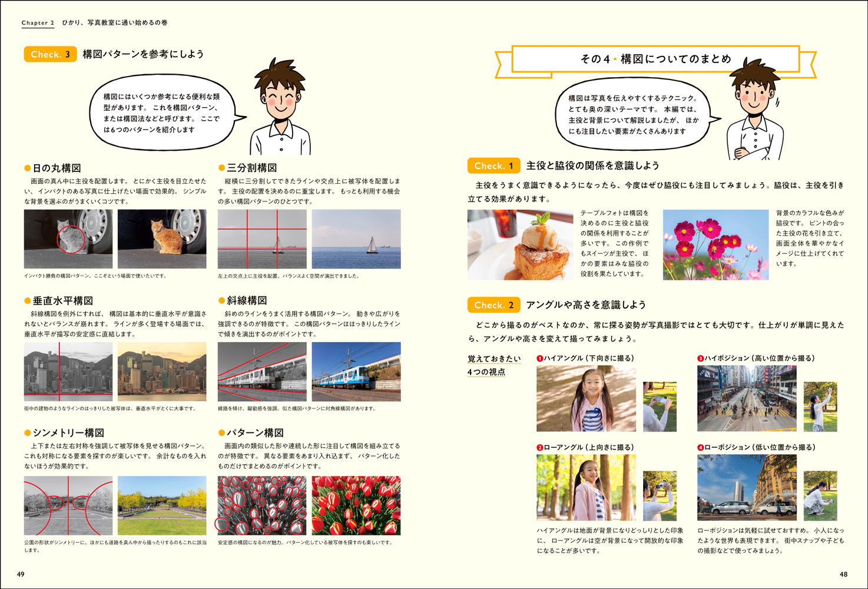The image size is (868, 589).
Task: Click the left speech bubble about 構図パターン
Action: point(162,112)
